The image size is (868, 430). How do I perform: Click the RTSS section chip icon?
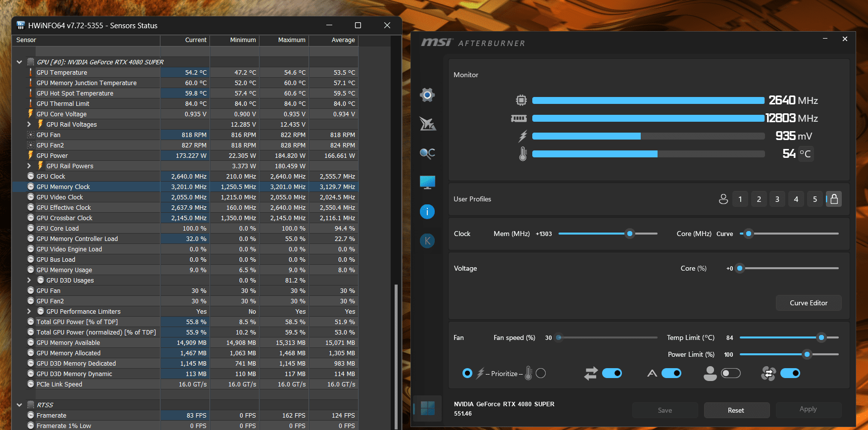pos(31,405)
